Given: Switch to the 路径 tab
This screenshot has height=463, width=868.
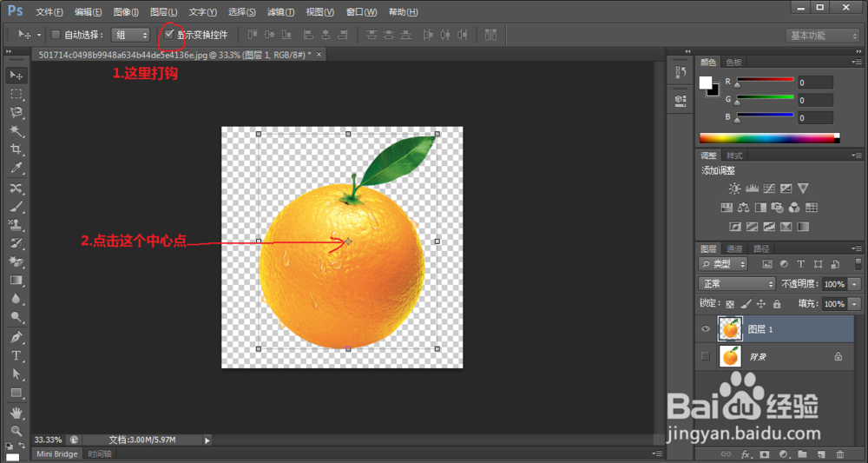Looking at the screenshot, I should click(x=761, y=248).
